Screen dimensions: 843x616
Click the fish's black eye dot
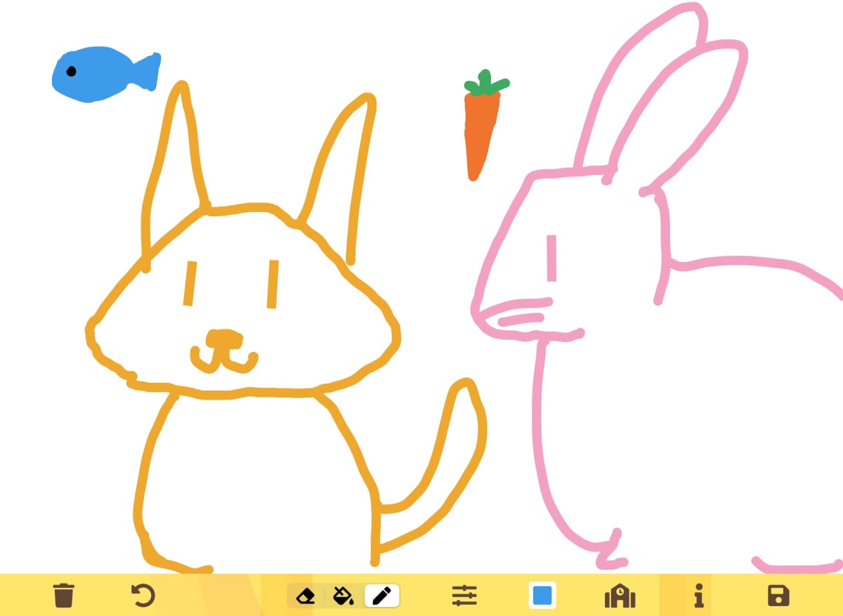pos(72,70)
